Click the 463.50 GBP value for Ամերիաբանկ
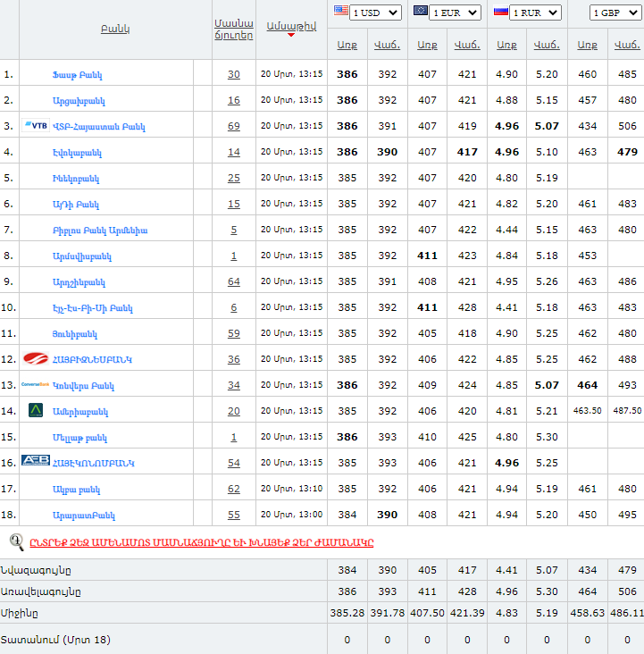 click(587, 411)
